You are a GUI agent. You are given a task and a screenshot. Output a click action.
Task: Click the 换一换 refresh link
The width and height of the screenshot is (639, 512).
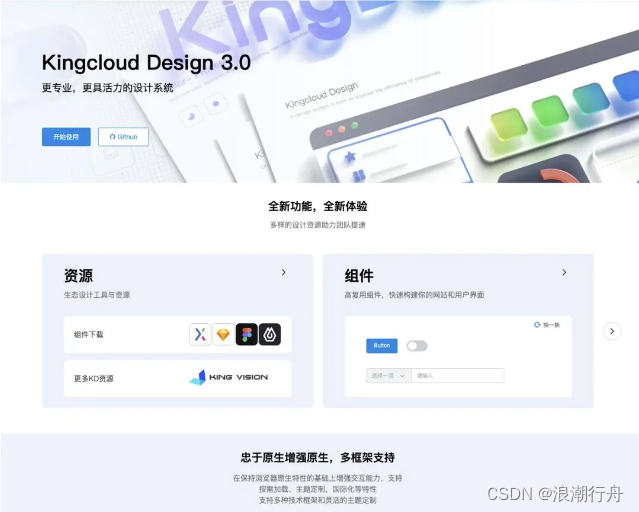point(547,325)
